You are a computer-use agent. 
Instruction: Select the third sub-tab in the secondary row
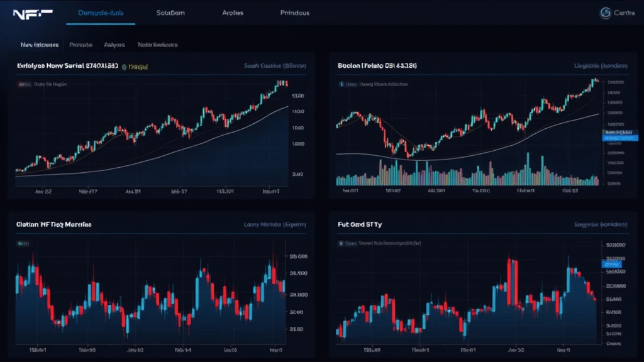click(x=114, y=45)
